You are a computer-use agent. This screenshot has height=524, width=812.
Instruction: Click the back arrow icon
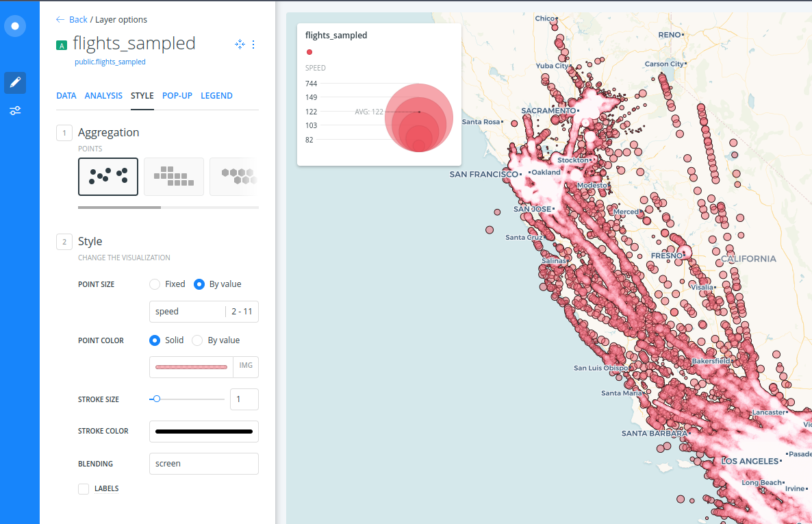60,19
